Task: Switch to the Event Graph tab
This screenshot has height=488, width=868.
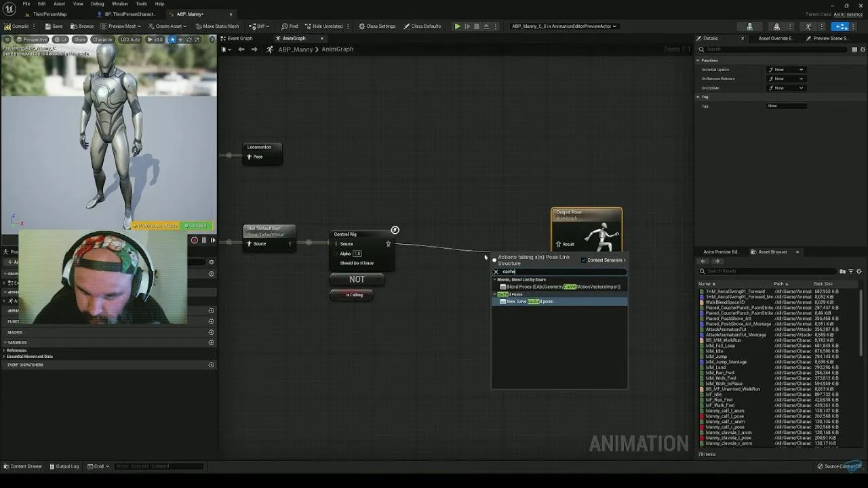Action: (239, 39)
